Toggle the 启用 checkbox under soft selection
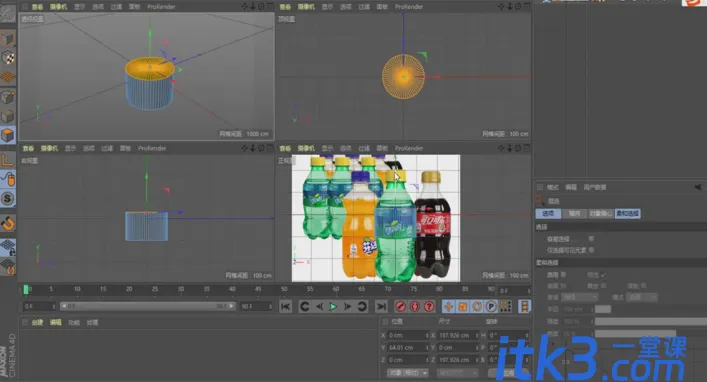707x382 pixels. (563, 274)
